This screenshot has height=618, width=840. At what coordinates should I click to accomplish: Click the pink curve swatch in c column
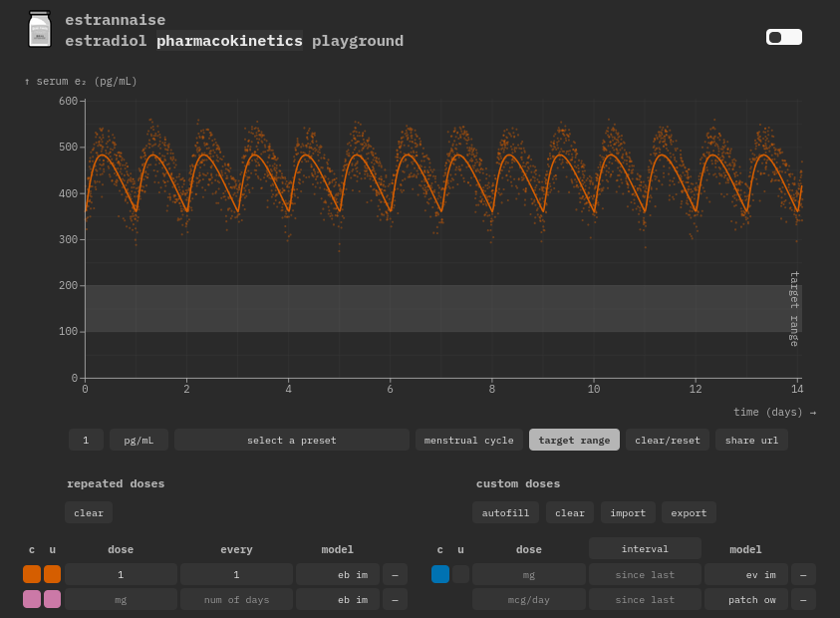pos(32,599)
